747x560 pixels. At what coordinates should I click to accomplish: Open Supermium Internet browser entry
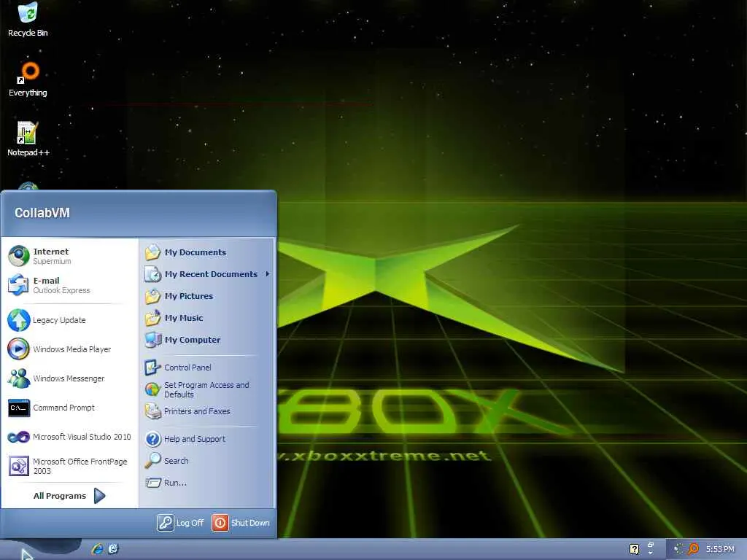69,256
